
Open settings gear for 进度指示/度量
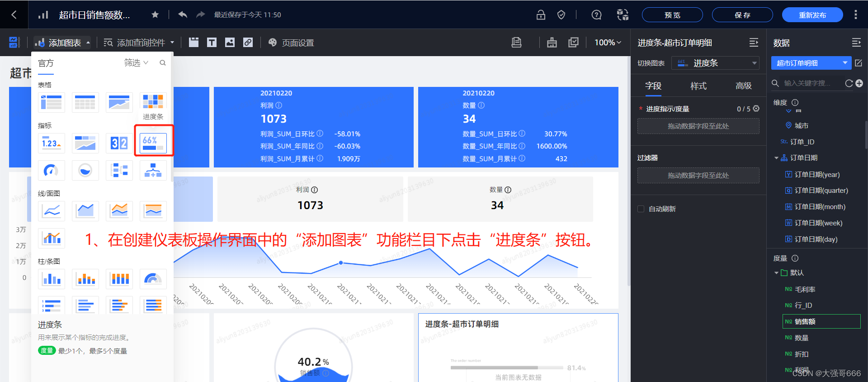[x=756, y=109]
